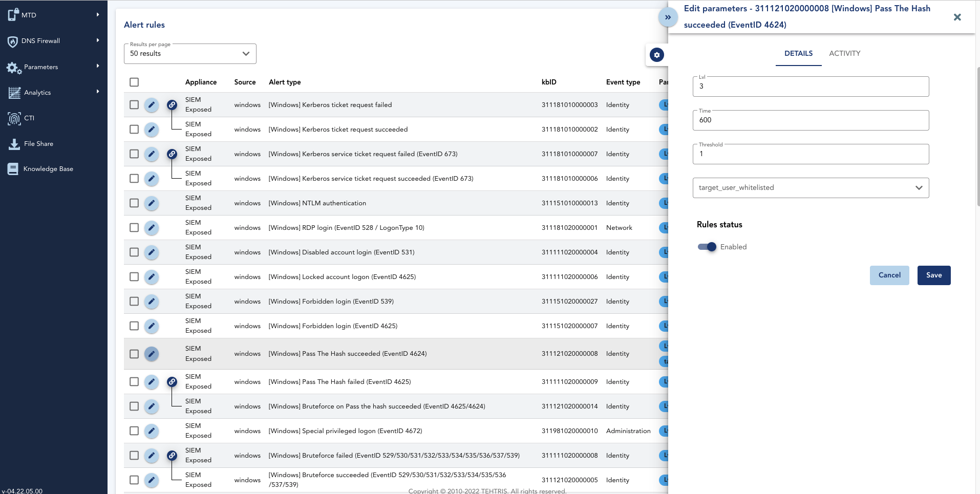The height and width of the screenshot is (494, 980).
Task: Click kbID 311181020000001 cell
Action: pos(569,228)
